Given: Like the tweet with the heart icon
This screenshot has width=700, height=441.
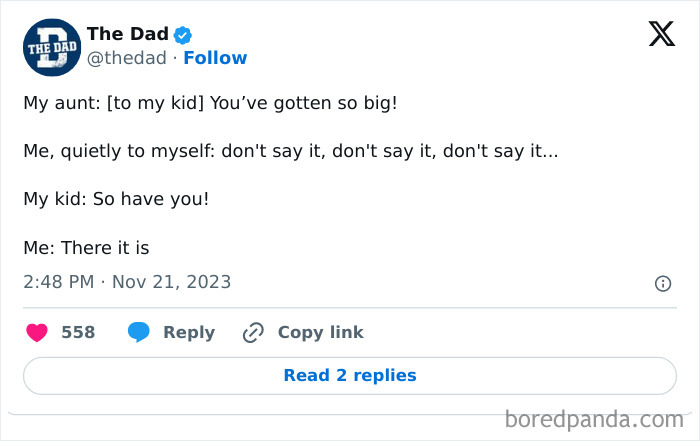Looking at the screenshot, I should (36, 332).
